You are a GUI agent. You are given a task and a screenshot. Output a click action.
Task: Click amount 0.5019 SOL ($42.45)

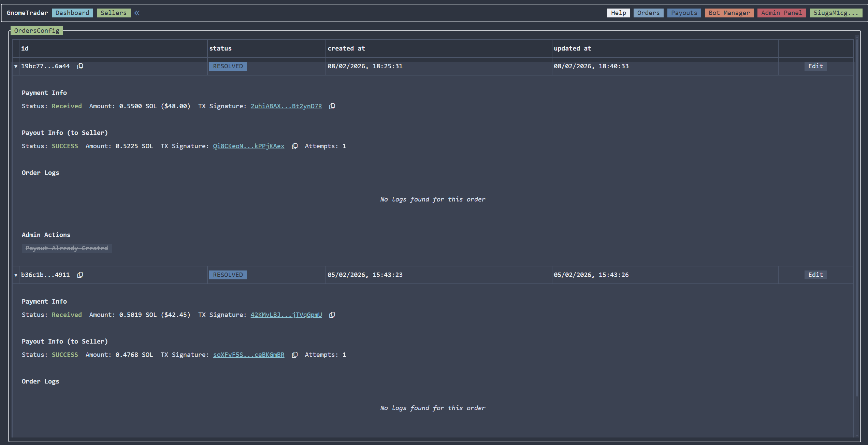click(x=155, y=315)
